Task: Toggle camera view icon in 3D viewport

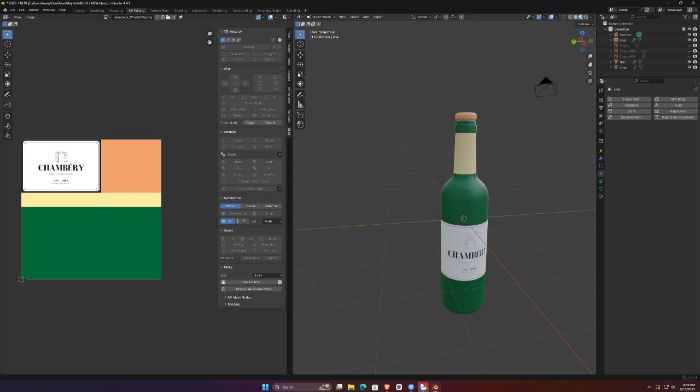Action: tap(590, 73)
